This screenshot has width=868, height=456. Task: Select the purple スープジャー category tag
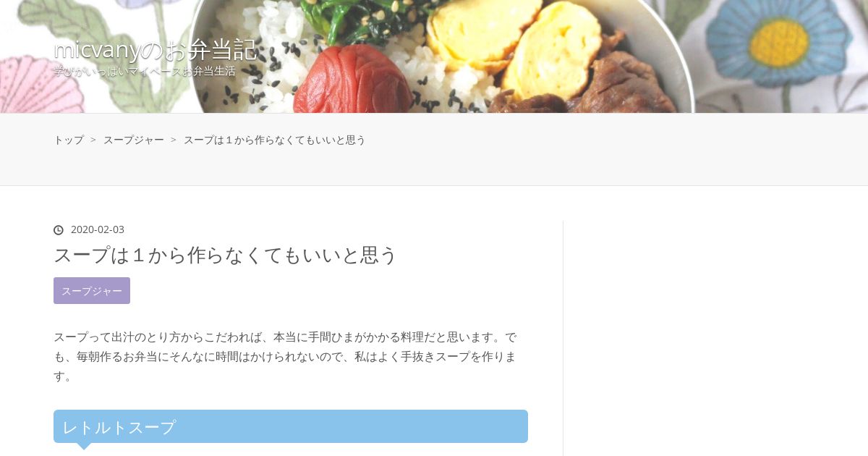point(92,290)
